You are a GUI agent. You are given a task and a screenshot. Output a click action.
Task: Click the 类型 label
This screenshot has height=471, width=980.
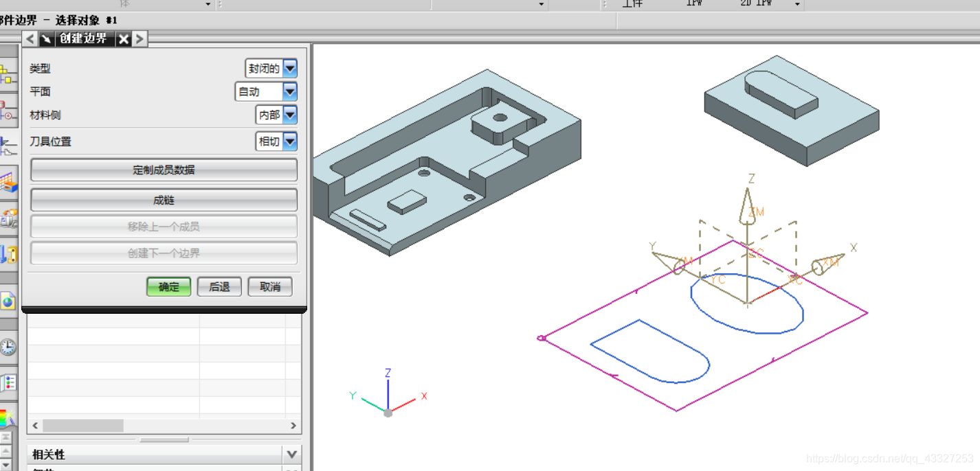[x=40, y=69]
